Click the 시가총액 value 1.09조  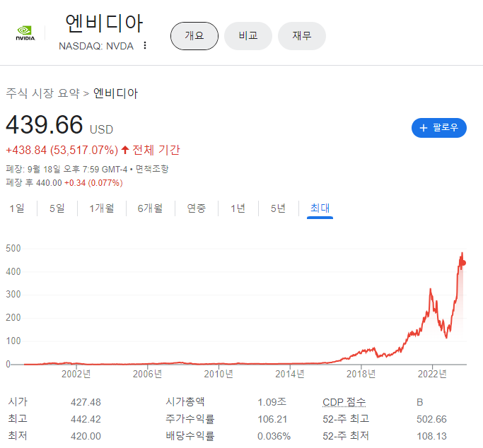[x=272, y=402]
